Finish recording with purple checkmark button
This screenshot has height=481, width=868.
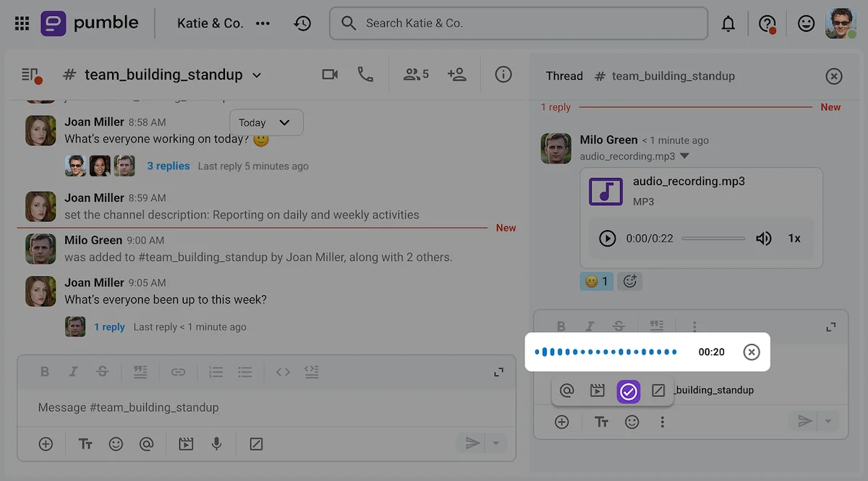tap(629, 391)
